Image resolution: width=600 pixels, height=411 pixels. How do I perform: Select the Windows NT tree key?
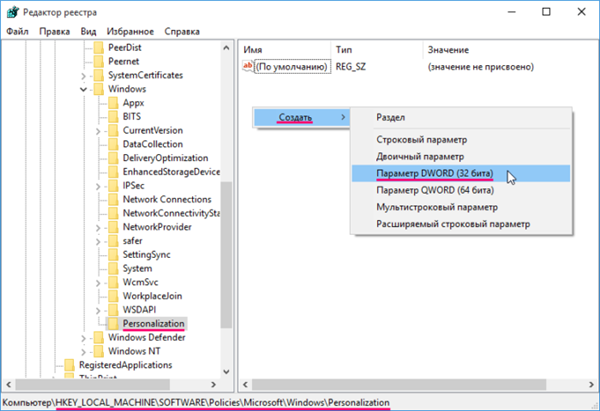pos(134,351)
